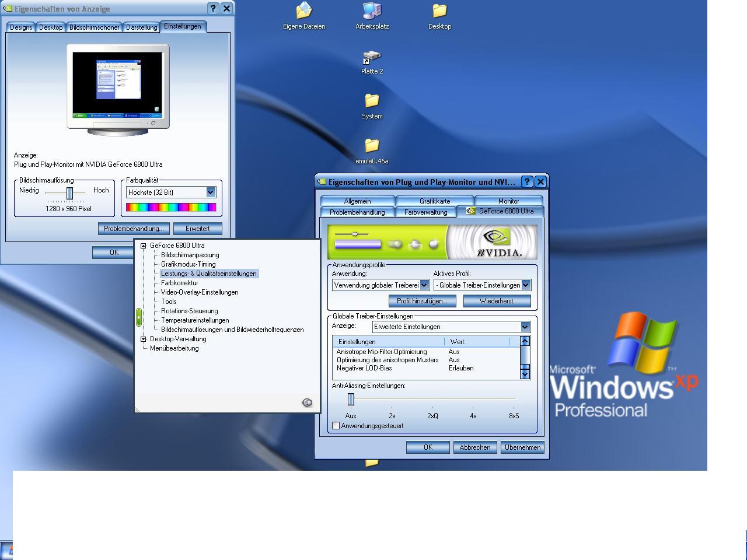Image resolution: width=747 pixels, height=560 pixels.
Task: Click the Wert column header
Action: pos(477,341)
